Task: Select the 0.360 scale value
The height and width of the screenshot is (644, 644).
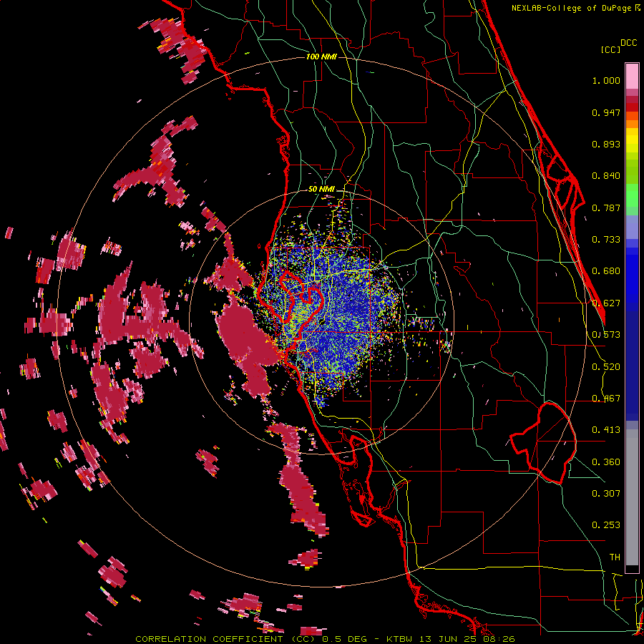Action: coord(606,462)
